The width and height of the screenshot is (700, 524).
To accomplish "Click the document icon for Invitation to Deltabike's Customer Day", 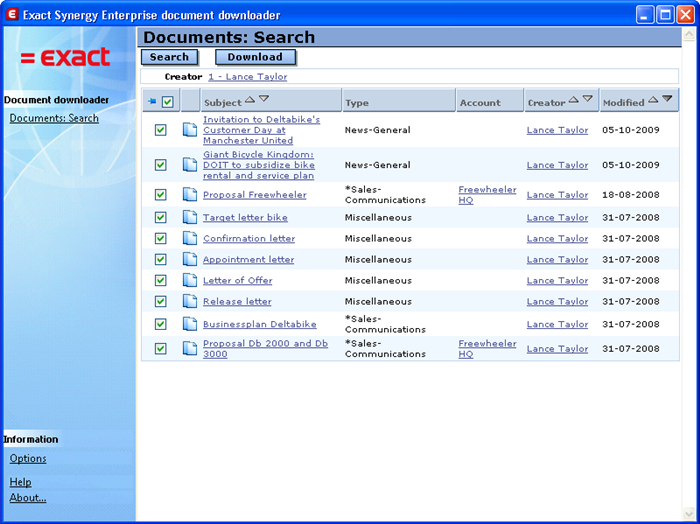I will pos(190,130).
